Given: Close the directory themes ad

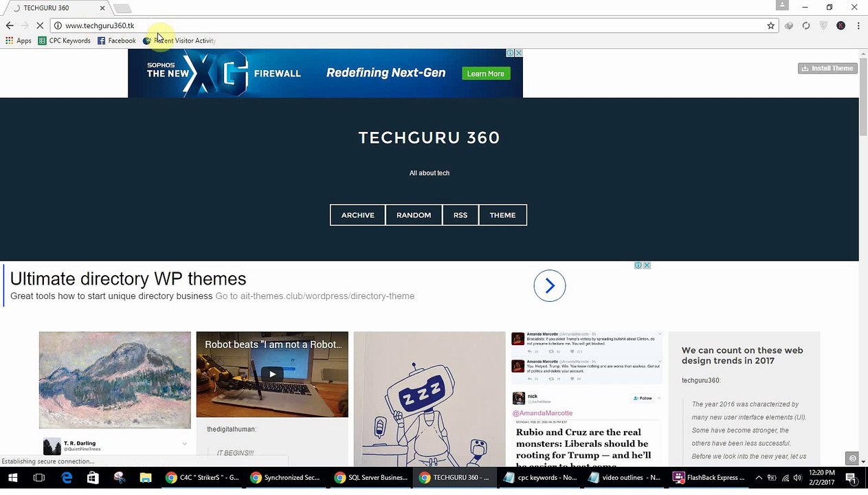Looking at the screenshot, I should [647, 265].
